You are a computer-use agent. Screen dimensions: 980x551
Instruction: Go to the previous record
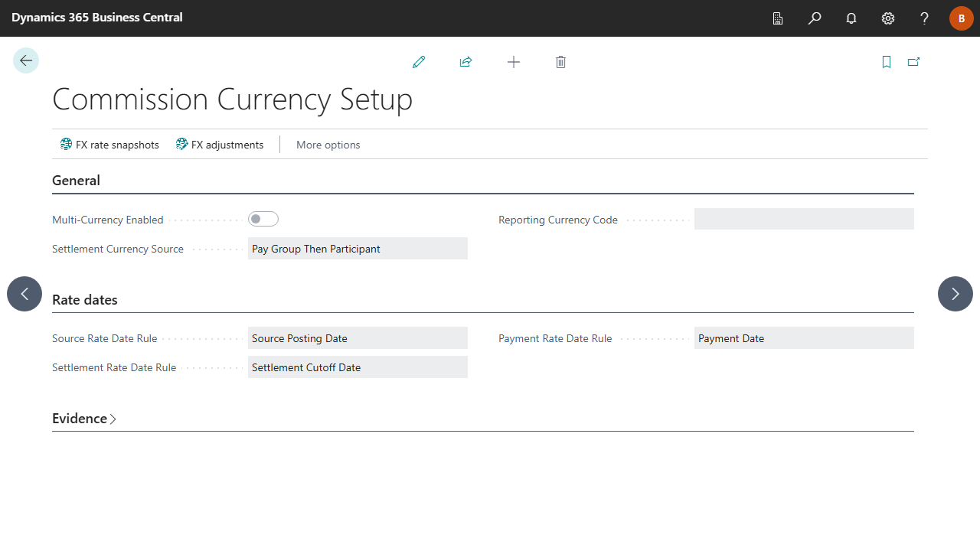(x=24, y=294)
